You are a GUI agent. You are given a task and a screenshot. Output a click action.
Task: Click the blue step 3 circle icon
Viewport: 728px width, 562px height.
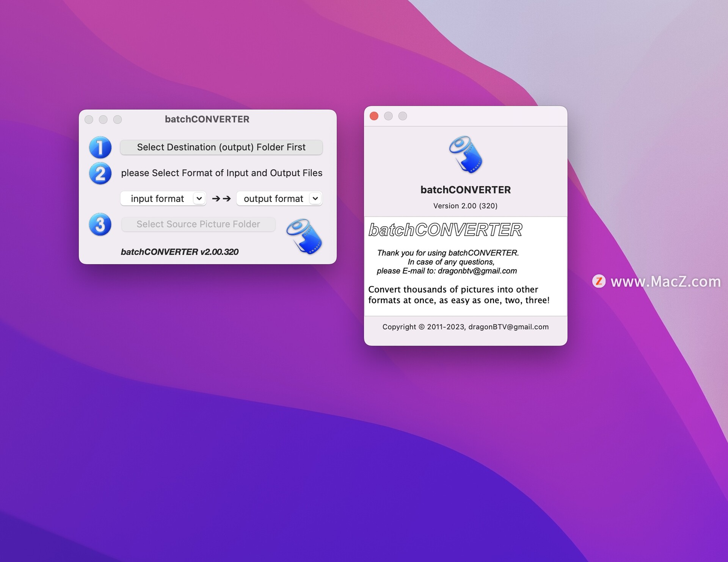[100, 224]
